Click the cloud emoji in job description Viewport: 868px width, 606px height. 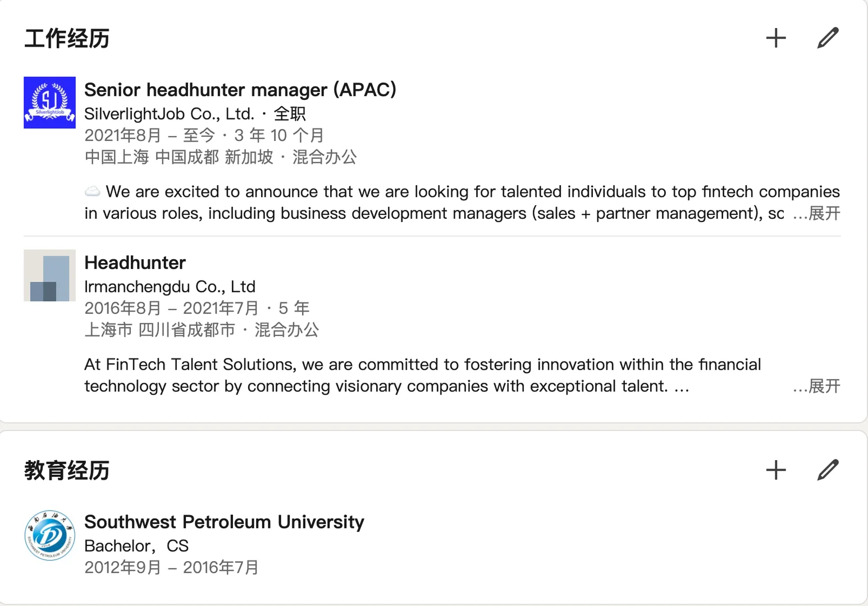tap(93, 191)
